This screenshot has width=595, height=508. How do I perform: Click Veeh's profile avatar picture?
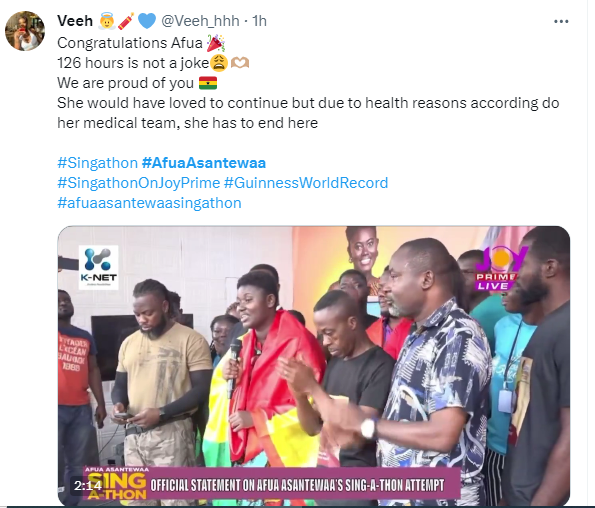(x=25, y=31)
